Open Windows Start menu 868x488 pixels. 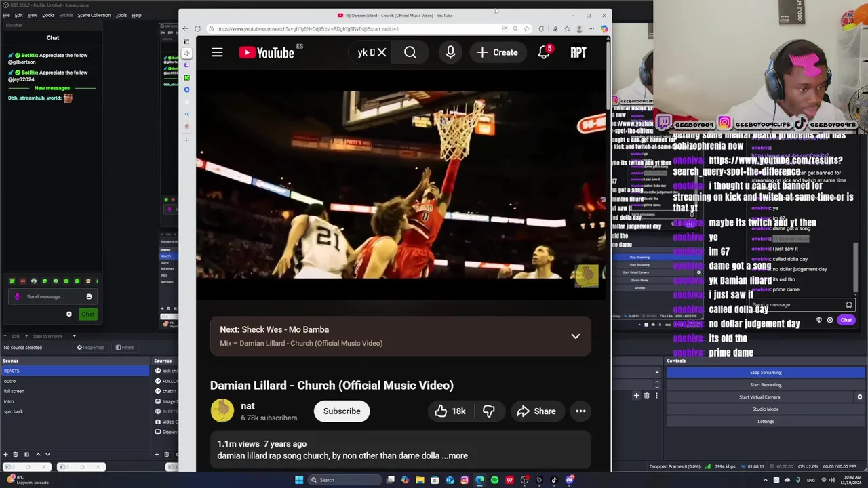[x=299, y=480]
